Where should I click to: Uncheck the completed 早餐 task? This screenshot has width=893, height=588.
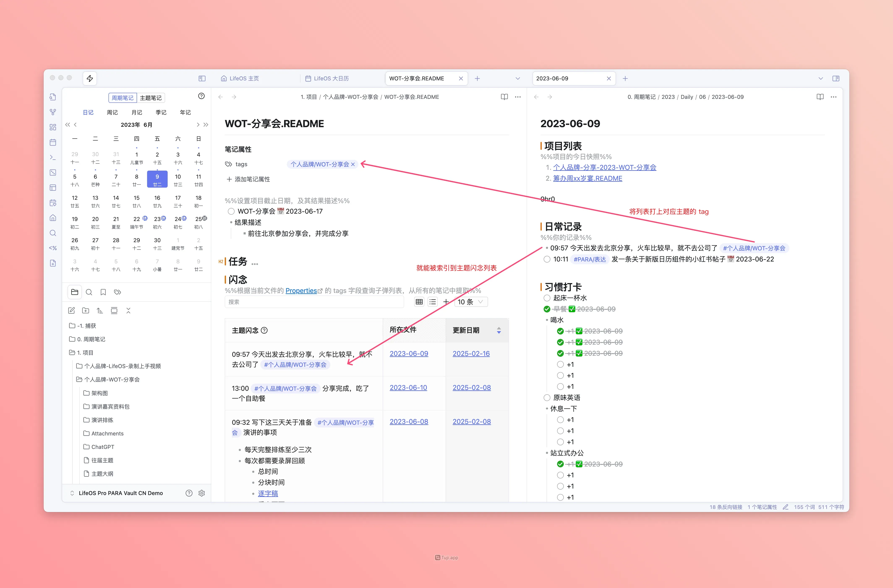pos(547,309)
